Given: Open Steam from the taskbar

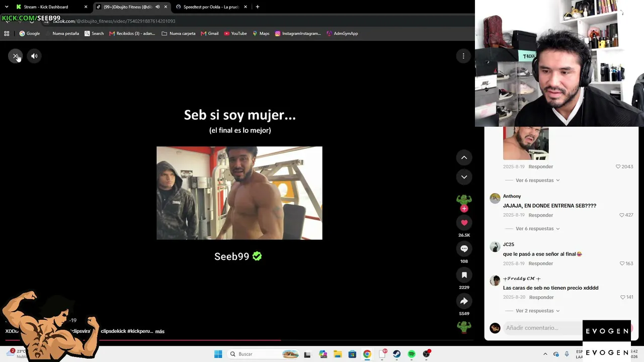Looking at the screenshot, I should click(x=396, y=354).
